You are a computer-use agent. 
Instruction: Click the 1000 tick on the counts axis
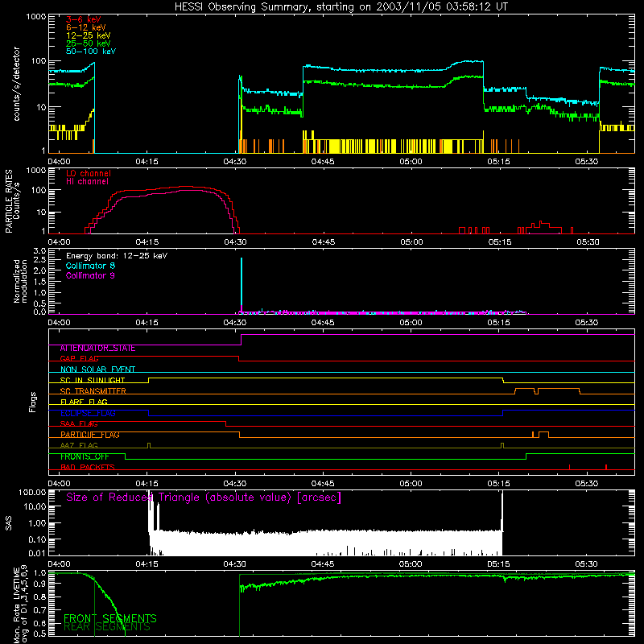pos(35,17)
